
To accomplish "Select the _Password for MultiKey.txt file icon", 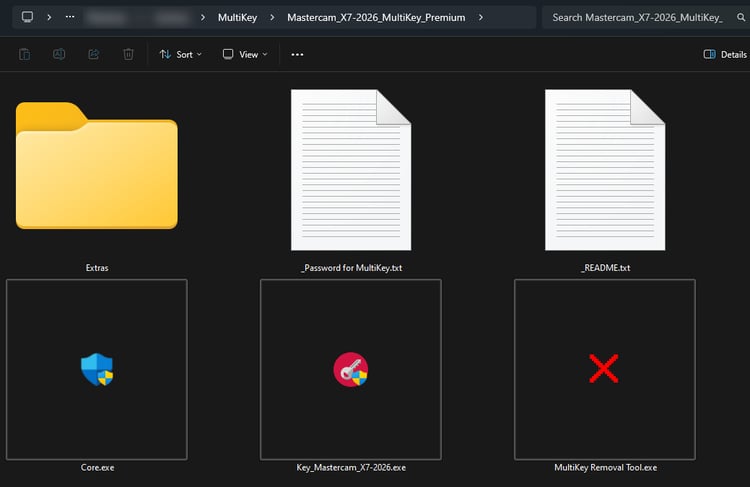I will tap(351, 170).
